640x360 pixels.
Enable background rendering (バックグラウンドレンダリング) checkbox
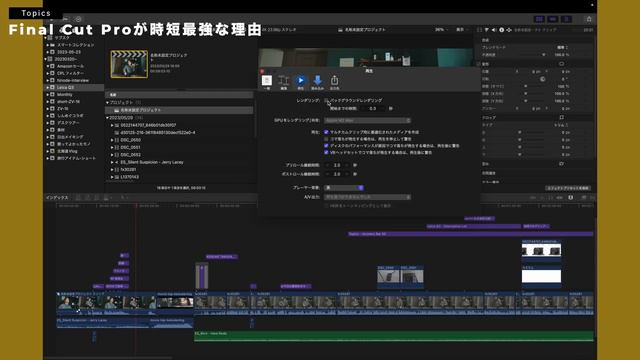326,100
